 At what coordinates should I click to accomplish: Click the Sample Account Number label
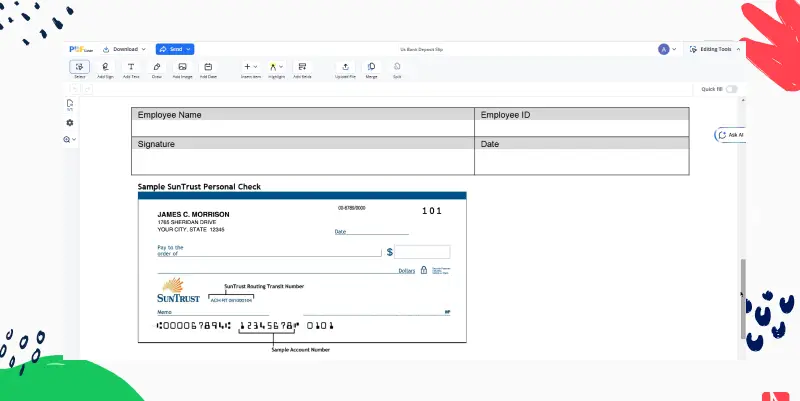[x=301, y=350]
